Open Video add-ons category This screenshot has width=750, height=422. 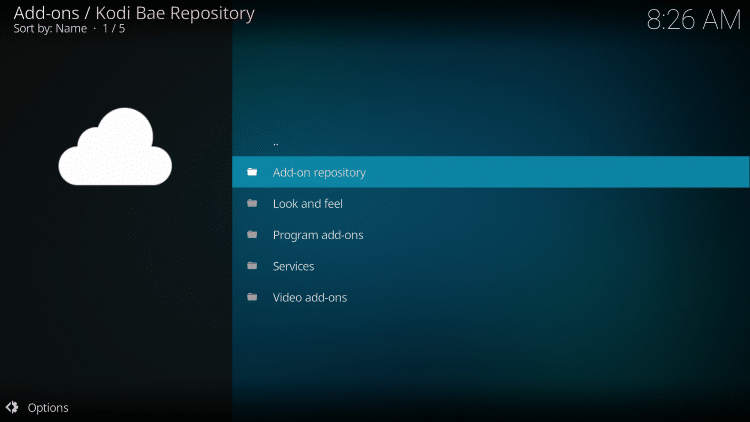(491, 297)
